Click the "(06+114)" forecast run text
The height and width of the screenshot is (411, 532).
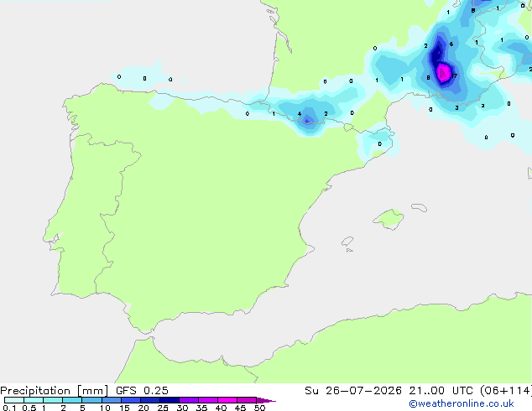(506, 391)
